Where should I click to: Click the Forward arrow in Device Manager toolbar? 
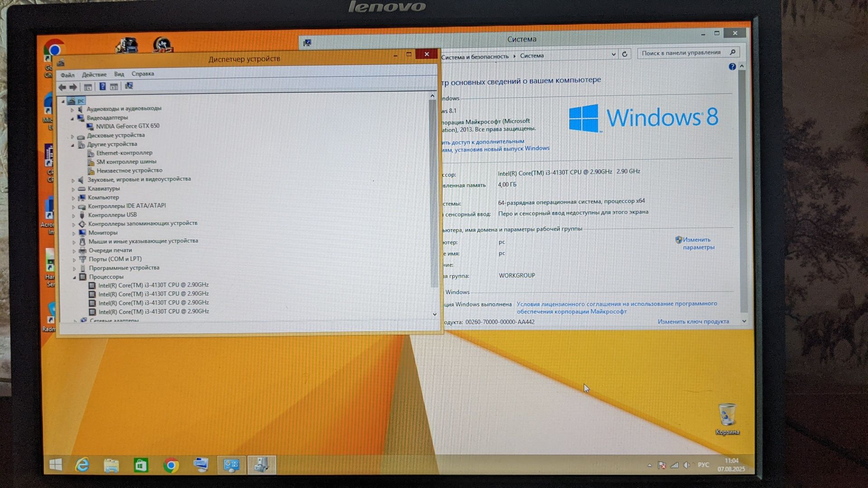coord(73,87)
